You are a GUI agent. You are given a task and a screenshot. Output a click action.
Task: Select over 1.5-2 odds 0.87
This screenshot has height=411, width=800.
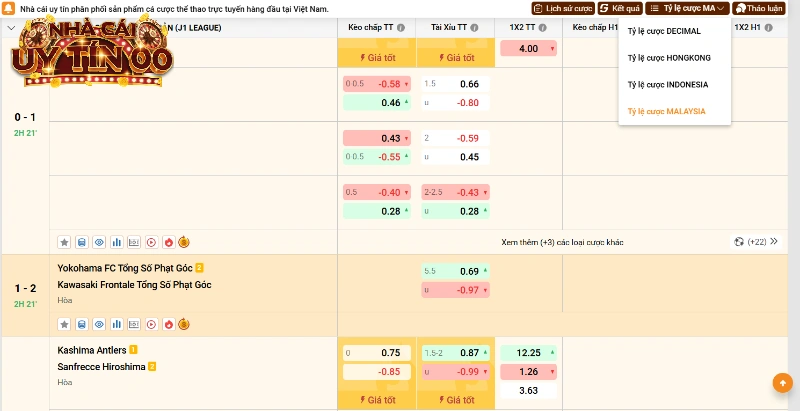tap(456, 353)
